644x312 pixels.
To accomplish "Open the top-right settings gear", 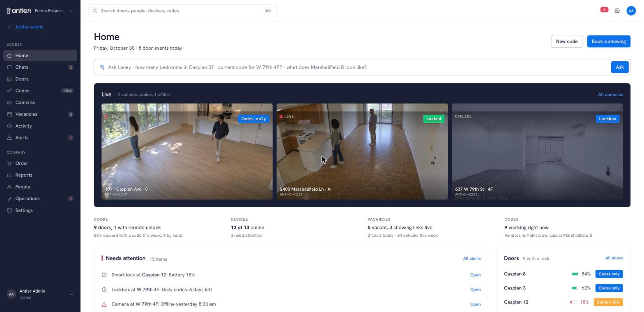I will pos(617,11).
